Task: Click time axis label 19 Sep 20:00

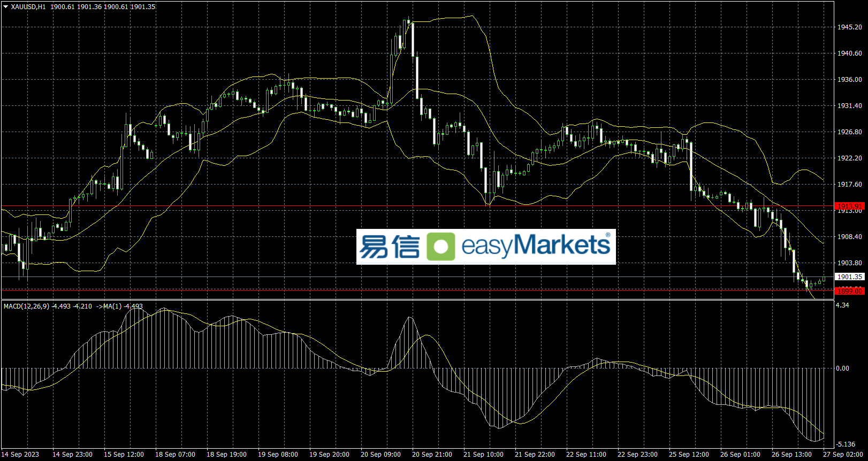Action: [x=329, y=455]
